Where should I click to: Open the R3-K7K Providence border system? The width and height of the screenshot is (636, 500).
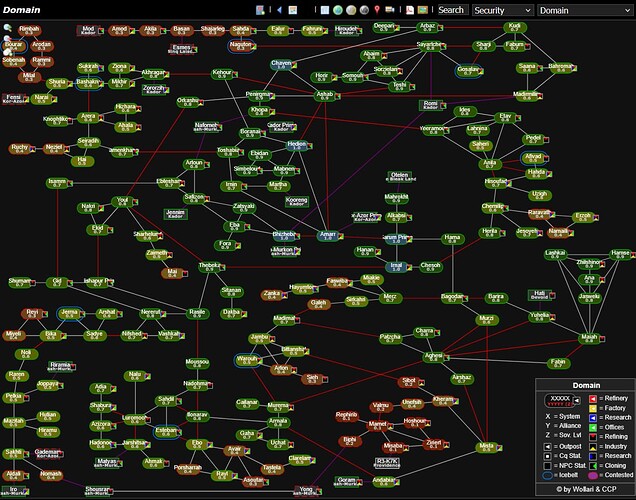[387, 463]
